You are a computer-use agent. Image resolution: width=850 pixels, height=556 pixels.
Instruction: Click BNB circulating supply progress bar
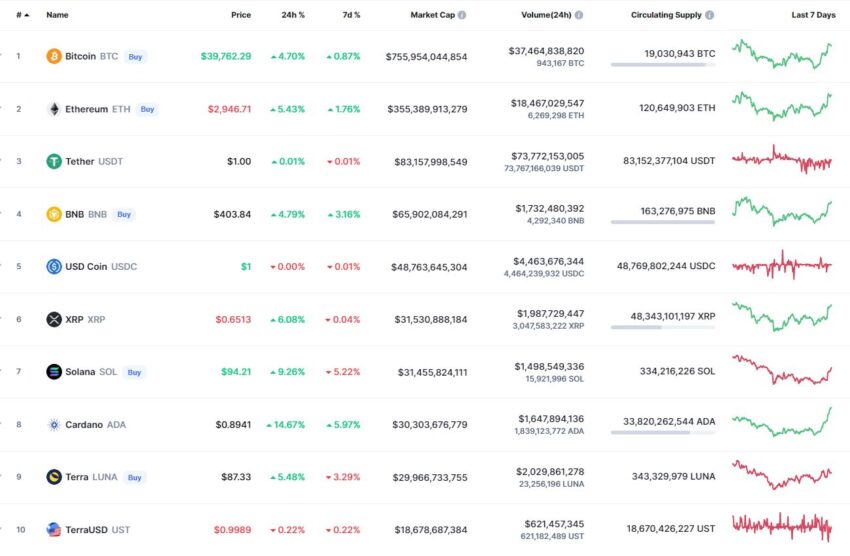tap(662, 222)
